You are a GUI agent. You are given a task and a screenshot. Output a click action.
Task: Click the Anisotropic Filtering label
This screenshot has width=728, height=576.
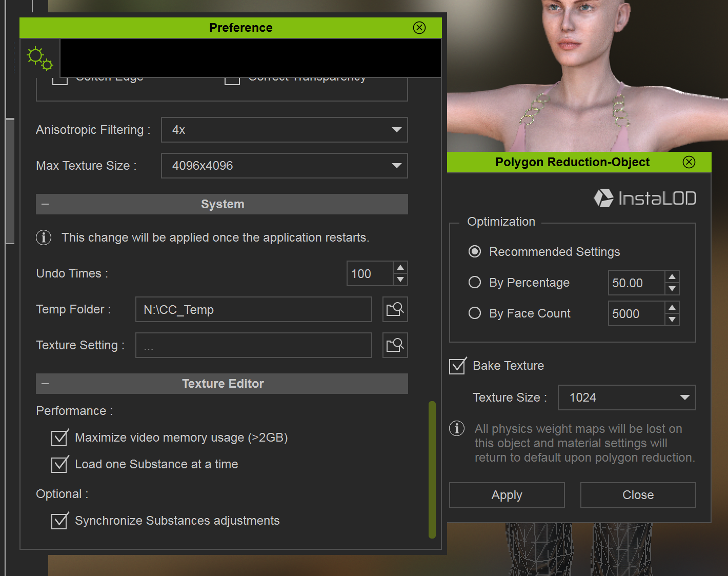(x=93, y=130)
